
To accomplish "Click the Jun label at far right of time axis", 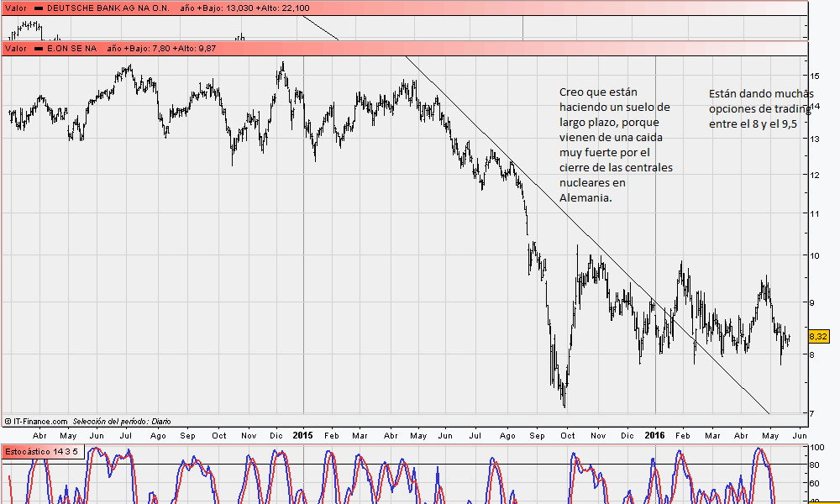I will 799,435.
